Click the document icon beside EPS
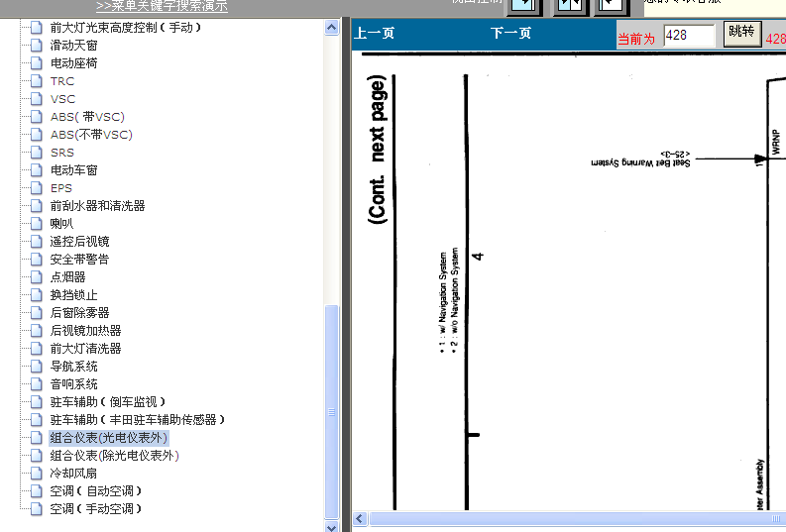 coord(36,188)
